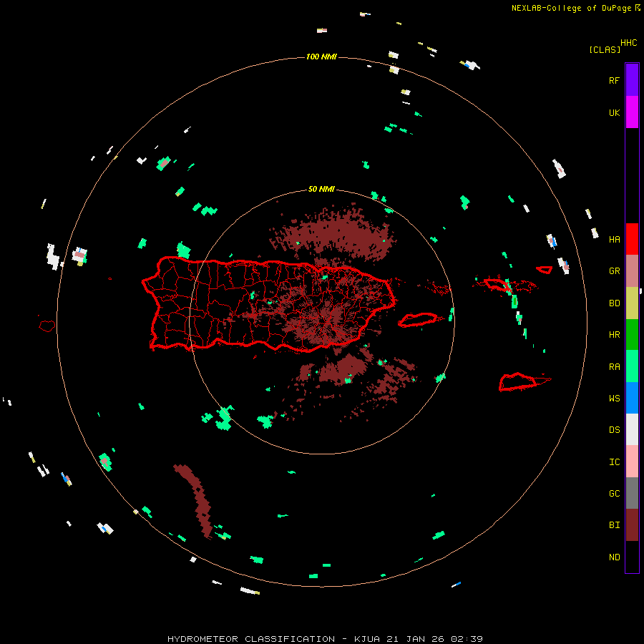Click the HYDROMETEOR CLASSIFICATION title text
The image size is (644, 644).
[251, 639]
